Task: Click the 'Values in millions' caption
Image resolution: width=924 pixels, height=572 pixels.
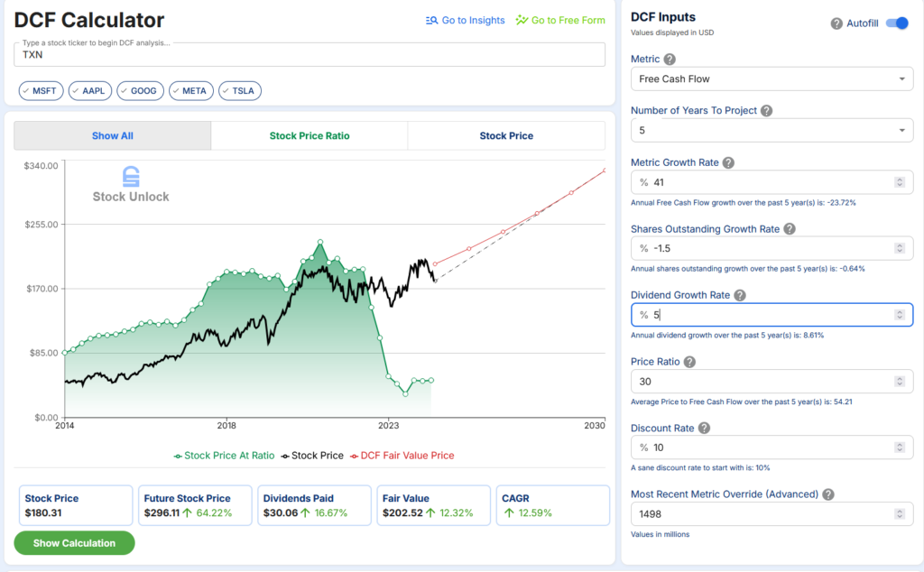Action: [x=660, y=534]
